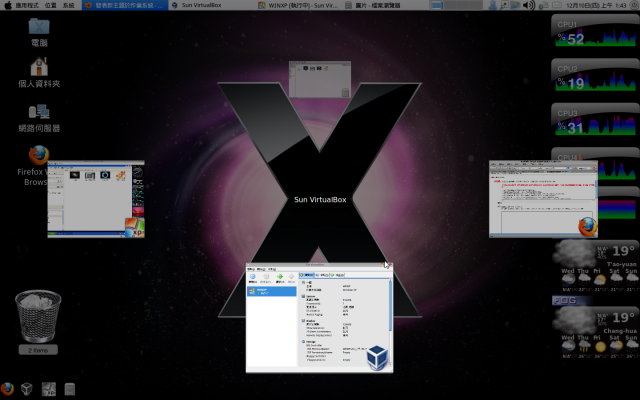Click the Details tab in VirtualBox thumbnail
This screenshot has width=640, height=400.
307,275
